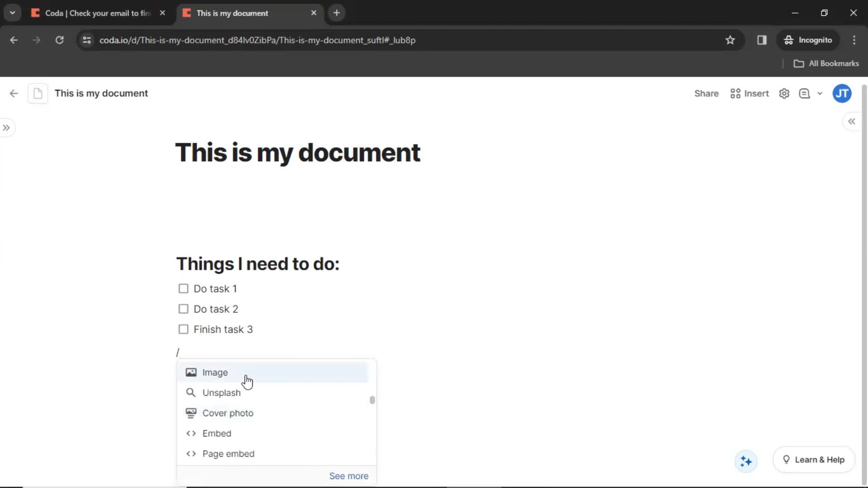The height and width of the screenshot is (488, 868).
Task: Enable checkbox for Finish task 3
Action: [x=183, y=329]
